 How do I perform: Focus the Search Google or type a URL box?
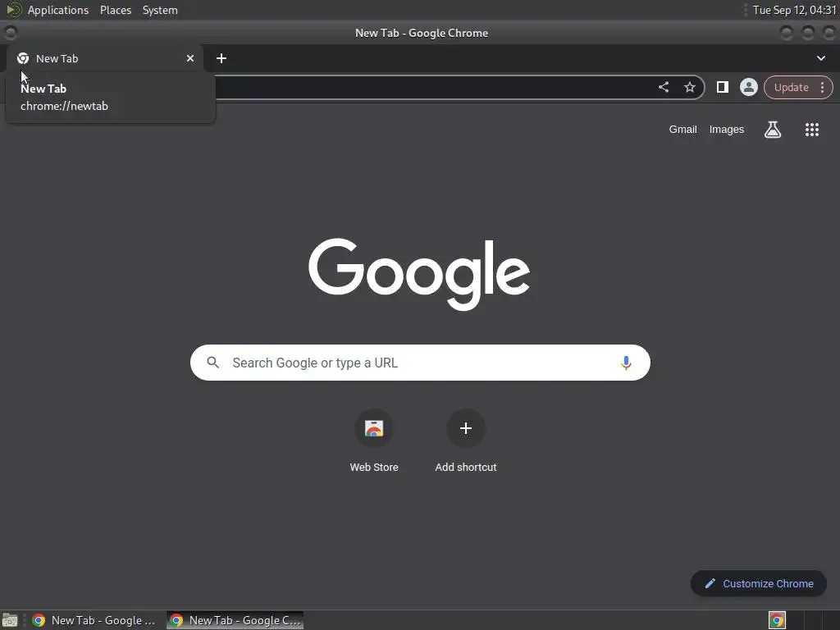pyautogui.click(x=420, y=363)
